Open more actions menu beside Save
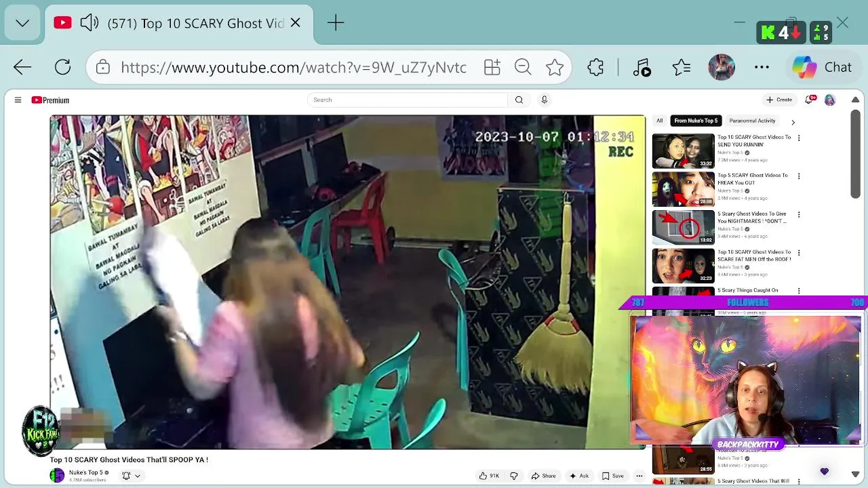The image size is (868, 488). 639,476
